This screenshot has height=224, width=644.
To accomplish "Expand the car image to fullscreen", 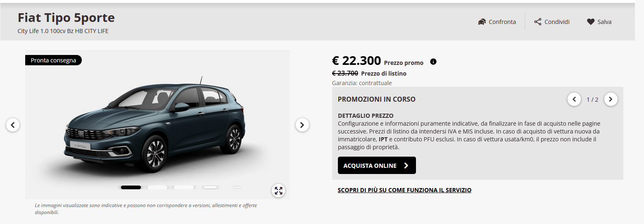I will click(278, 191).
